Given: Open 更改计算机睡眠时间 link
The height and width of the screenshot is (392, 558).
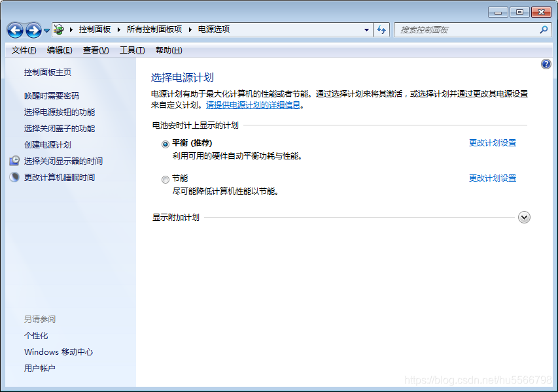Looking at the screenshot, I should pos(60,178).
